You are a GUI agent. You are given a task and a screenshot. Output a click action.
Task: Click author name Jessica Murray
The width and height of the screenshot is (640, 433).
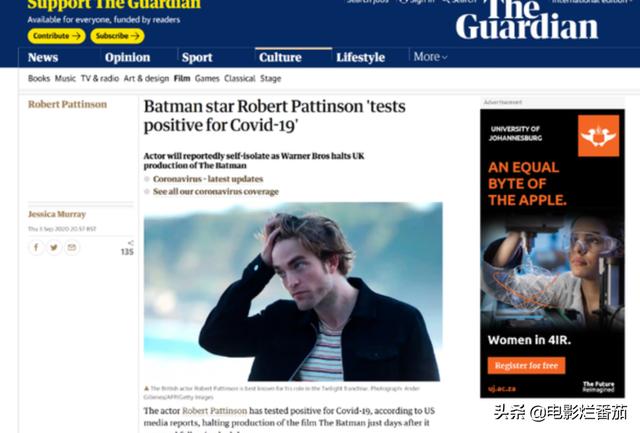point(57,214)
